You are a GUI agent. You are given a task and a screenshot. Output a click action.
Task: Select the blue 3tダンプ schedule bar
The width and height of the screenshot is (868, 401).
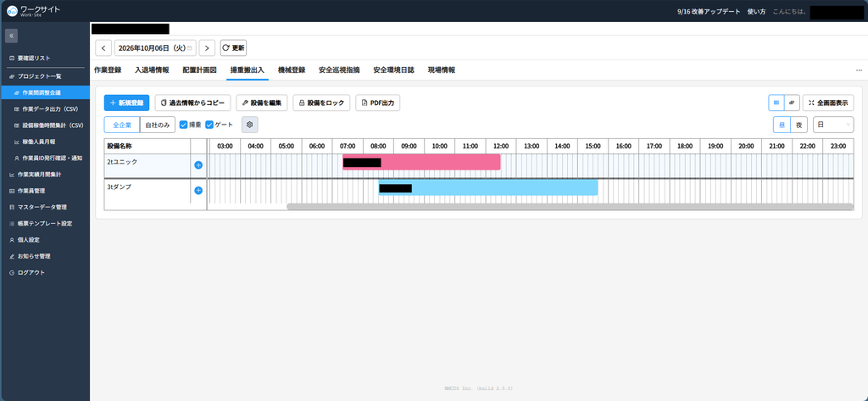[488, 187]
